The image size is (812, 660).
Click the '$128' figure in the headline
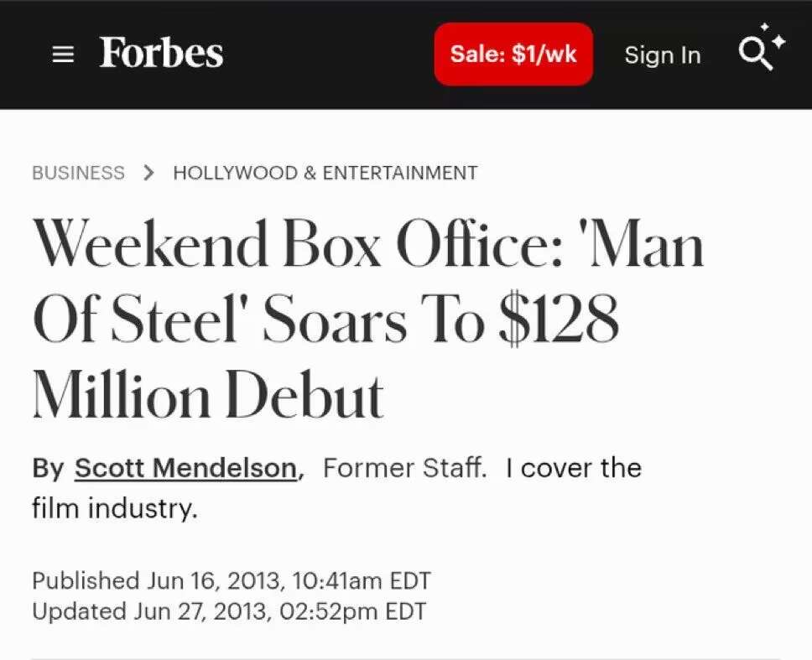click(x=559, y=321)
